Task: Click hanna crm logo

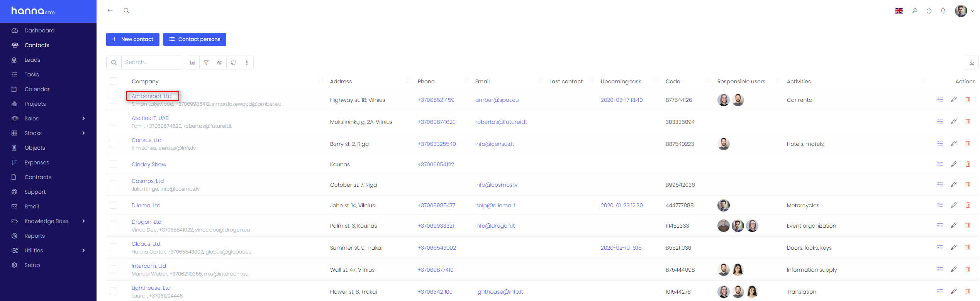Action: click(33, 11)
